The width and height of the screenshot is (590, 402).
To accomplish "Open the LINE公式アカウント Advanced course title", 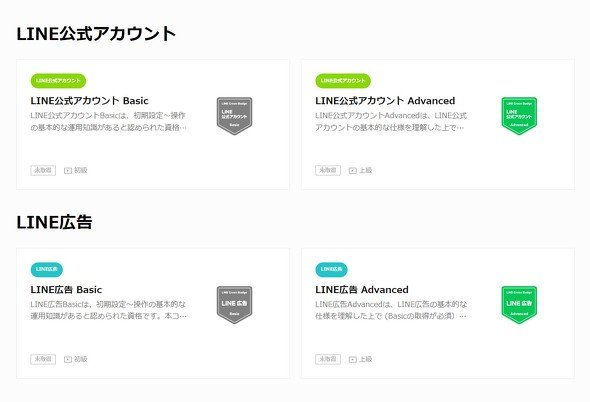I will point(385,101).
